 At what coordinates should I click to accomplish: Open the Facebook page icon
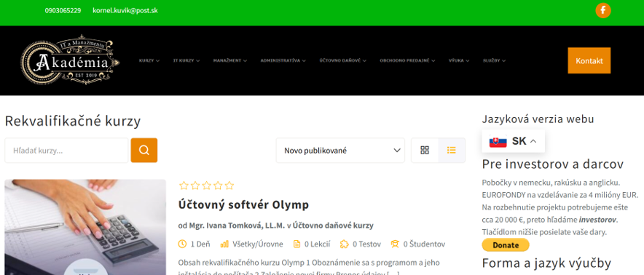(x=603, y=10)
